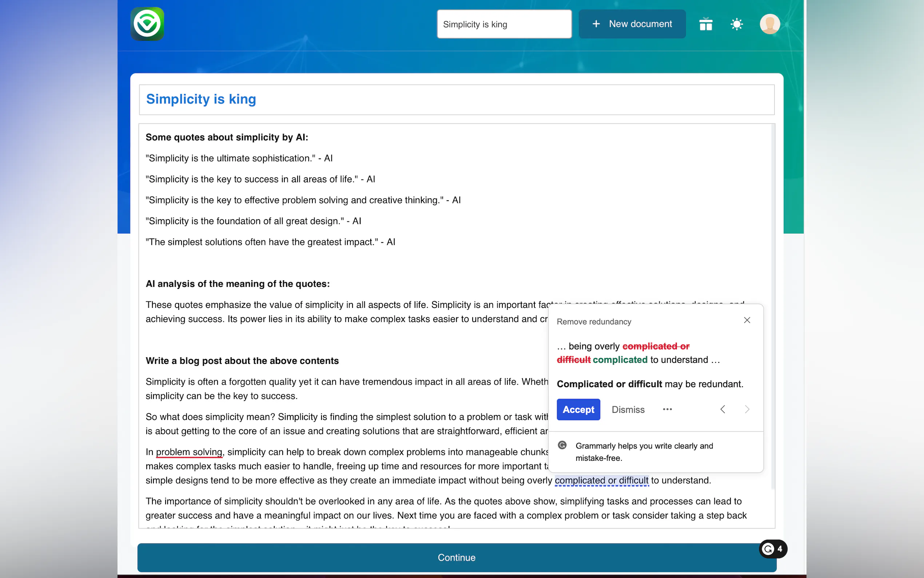The height and width of the screenshot is (578, 924).
Task: Go to previous Grammarly suggestion
Action: 723,409
